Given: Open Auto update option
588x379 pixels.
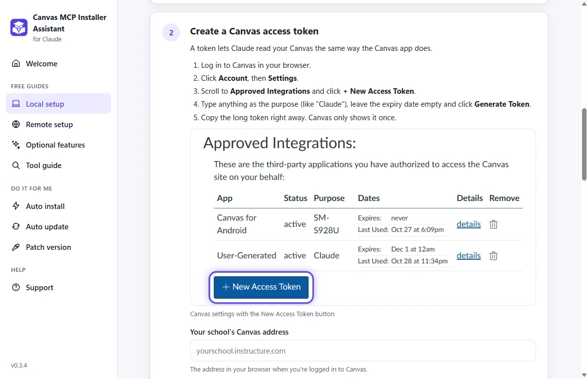Looking at the screenshot, I should (x=58, y=226).
